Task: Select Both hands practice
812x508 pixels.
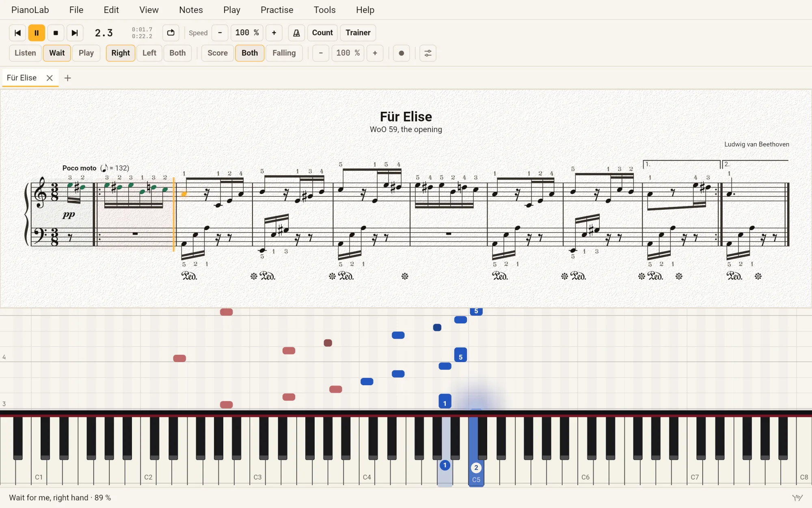Action: tap(177, 53)
